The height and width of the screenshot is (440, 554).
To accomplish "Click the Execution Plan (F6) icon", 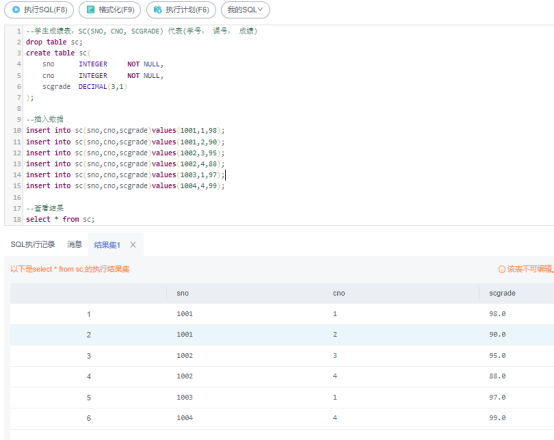I will tap(158, 10).
